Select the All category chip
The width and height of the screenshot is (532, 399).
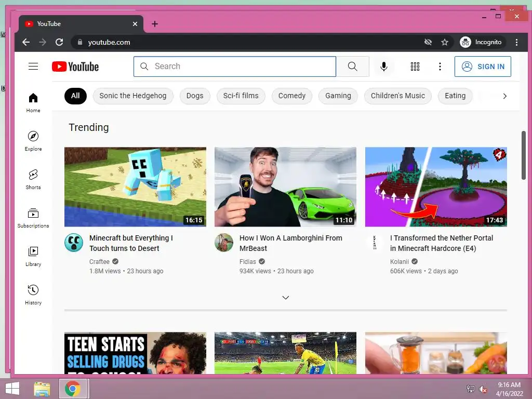point(75,96)
